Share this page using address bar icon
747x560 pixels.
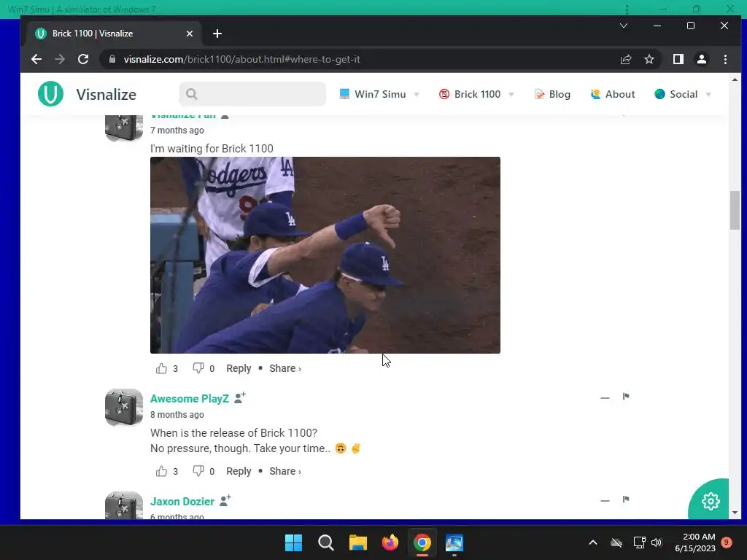[x=625, y=59]
